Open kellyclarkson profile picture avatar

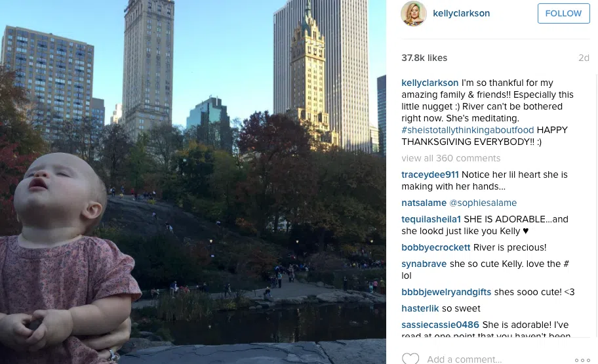[413, 13]
